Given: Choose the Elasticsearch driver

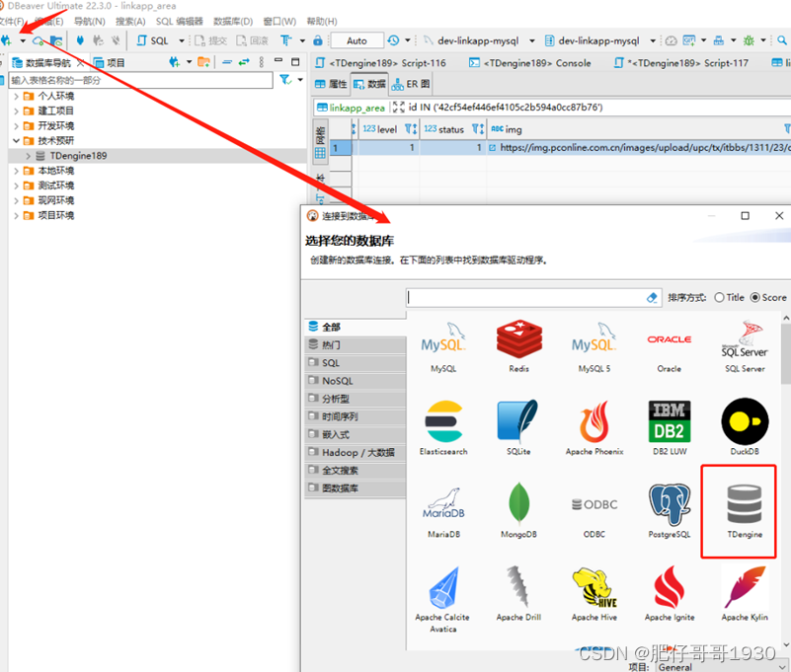Looking at the screenshot, I should coord(443,428).
